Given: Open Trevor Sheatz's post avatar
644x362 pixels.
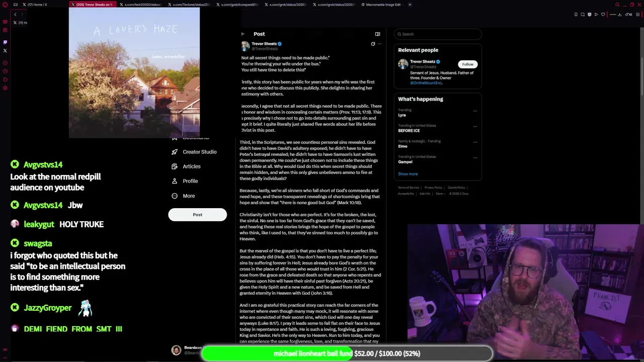Looking at the screenshot, I should (245, 46).
